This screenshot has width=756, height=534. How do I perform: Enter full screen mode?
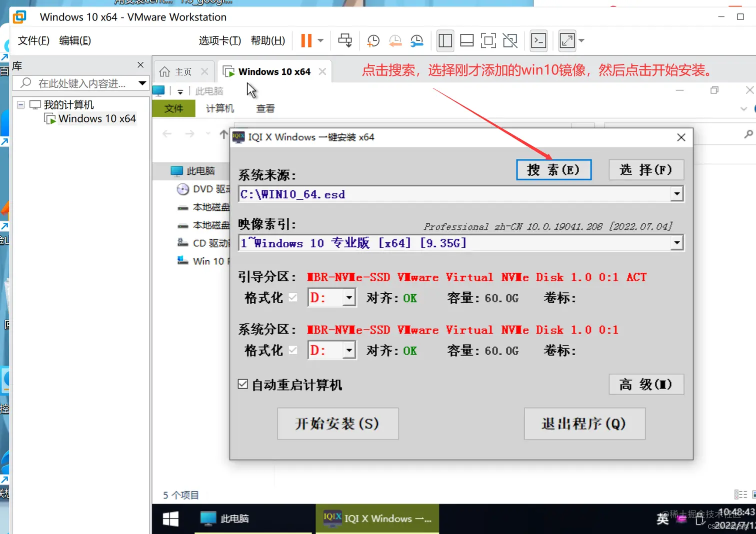pos(488,40)
